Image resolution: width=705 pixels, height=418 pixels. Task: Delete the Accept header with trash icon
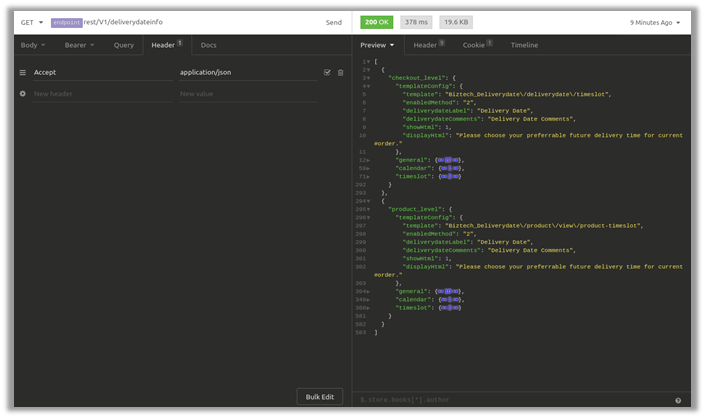(340, 73)
